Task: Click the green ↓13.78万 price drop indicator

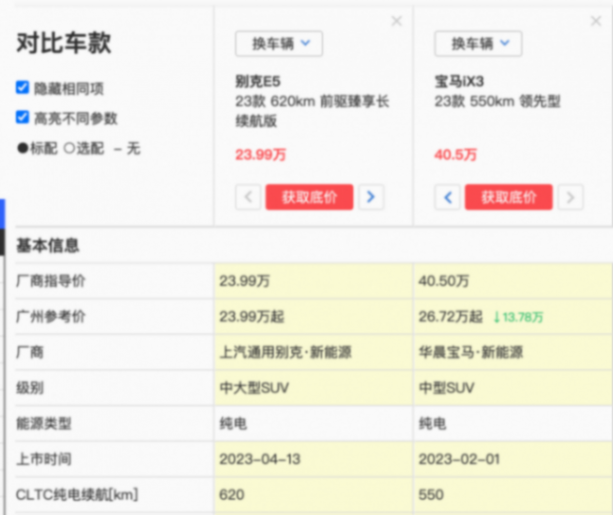Action: click(x=518, y=317)
